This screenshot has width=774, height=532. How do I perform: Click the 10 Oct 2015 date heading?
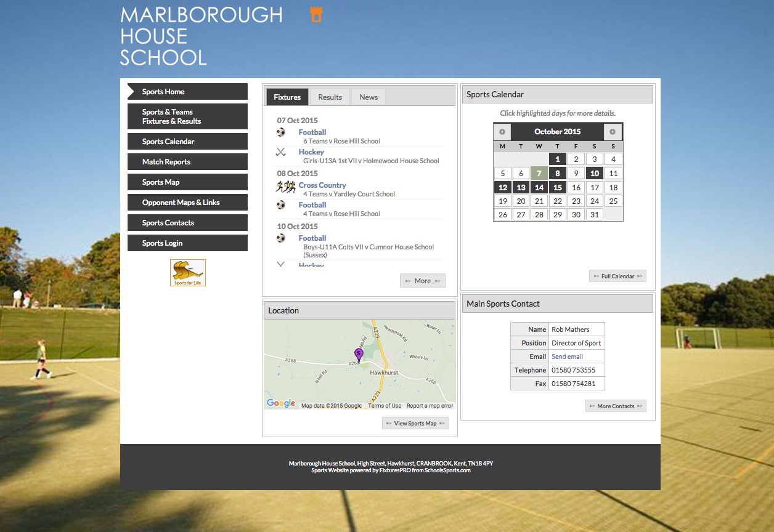click(298, 227)
